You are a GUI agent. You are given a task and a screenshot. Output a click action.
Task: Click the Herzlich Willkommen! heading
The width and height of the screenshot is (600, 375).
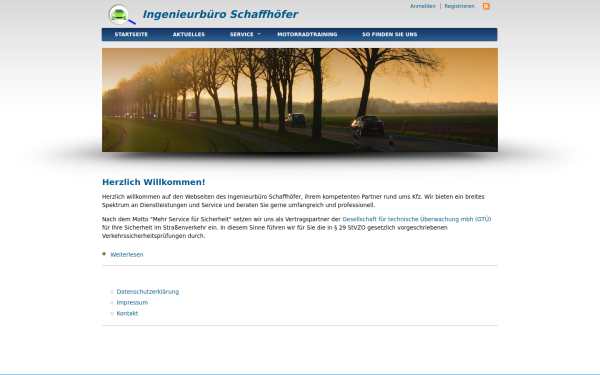tap(153, 182)
